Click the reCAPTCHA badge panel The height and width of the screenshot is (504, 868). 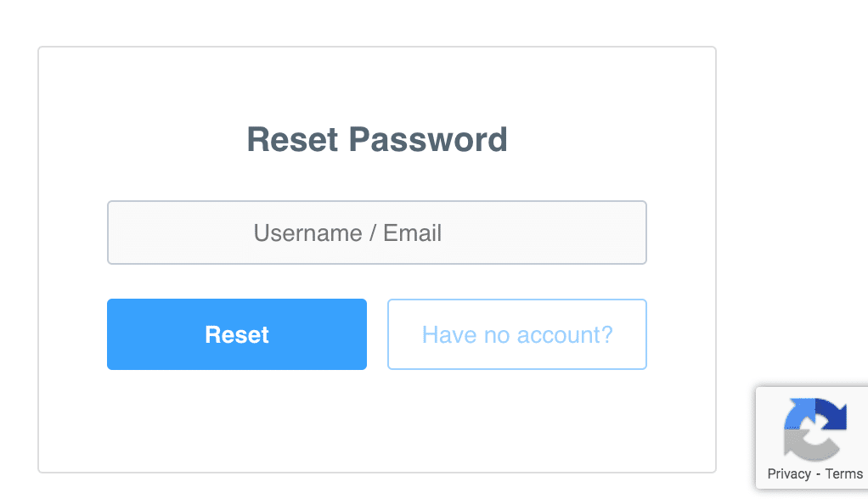812,437
